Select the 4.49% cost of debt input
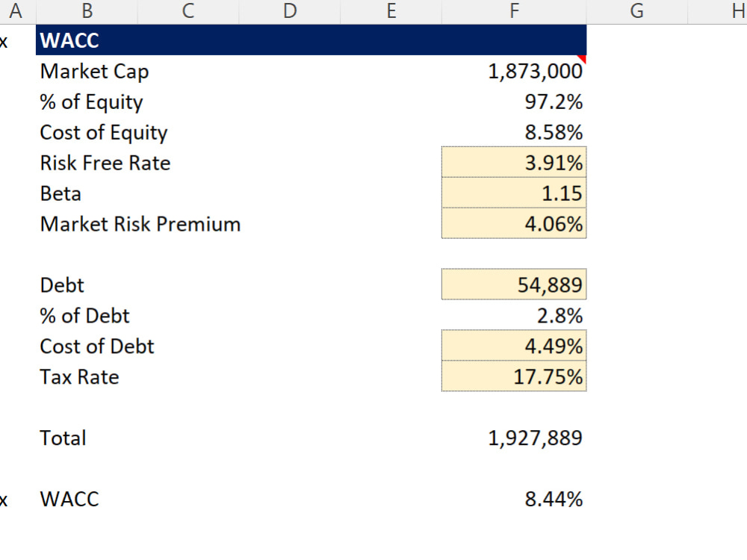Viewport: 747px width, 560px height. (x=514, y=345)
